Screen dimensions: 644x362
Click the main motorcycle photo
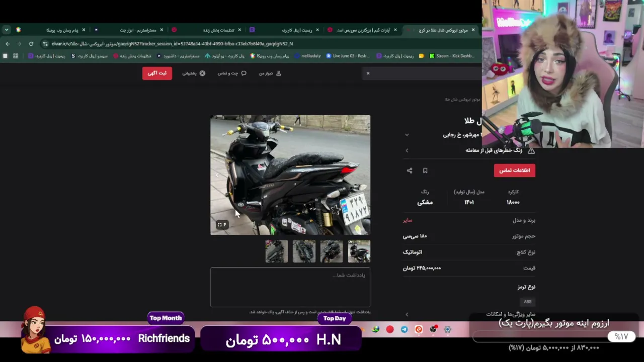pos(290,175)
